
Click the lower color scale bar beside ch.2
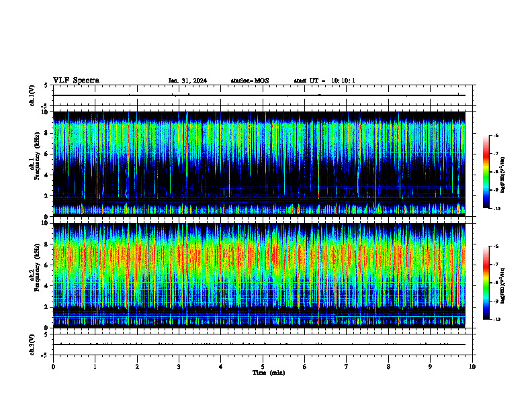[x=486, y=283]
